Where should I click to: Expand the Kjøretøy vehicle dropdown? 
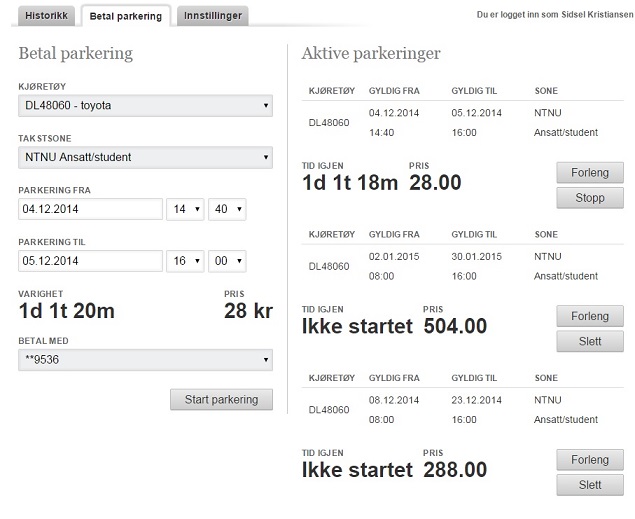click(145, 106)
